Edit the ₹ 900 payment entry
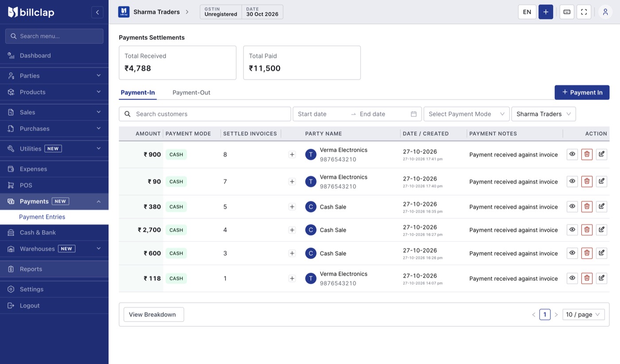Image resolution: width=620 pixels, height=364 pixels. pos(601,154)
